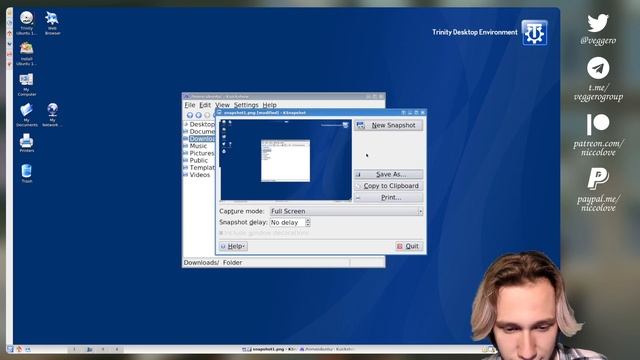This screenshot has width=640, height=360.
Task: Click the Print... button
Action: (388, 197)
